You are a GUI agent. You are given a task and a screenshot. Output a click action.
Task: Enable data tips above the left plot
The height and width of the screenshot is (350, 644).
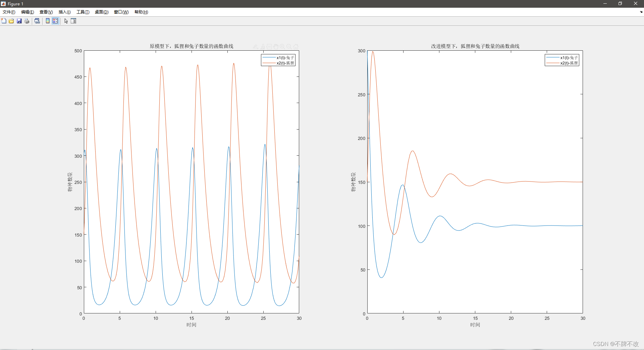pos(269,47)
